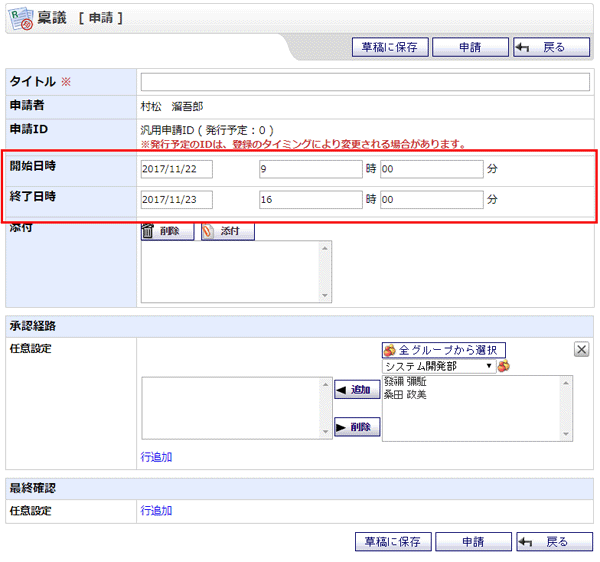The height and width of the screenshot is (562, 600).
Task: Click the bottom 草稿に保存 button
Action: coord(393,542)
